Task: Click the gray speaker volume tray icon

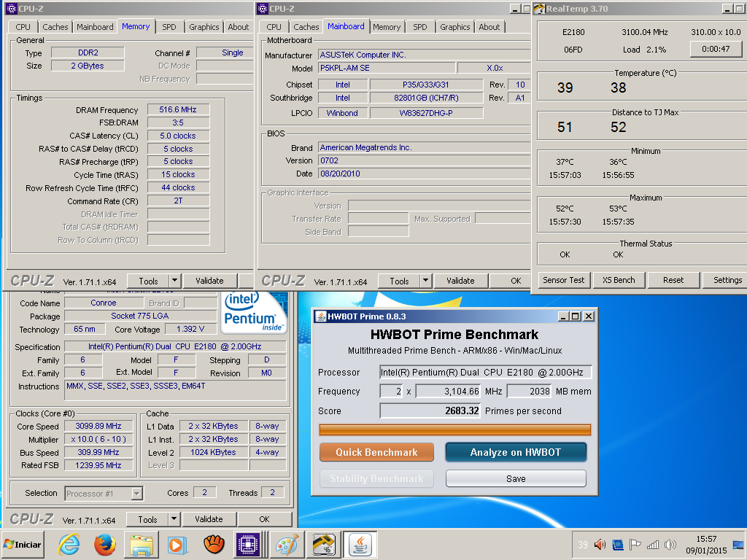Action: point(670,544)
